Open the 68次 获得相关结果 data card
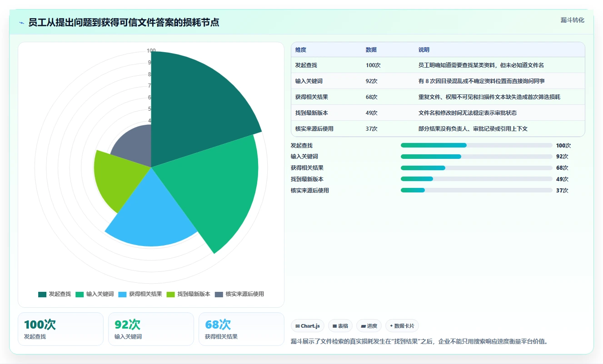The width and height of the screenshot is (603, 364). point(241,329)
